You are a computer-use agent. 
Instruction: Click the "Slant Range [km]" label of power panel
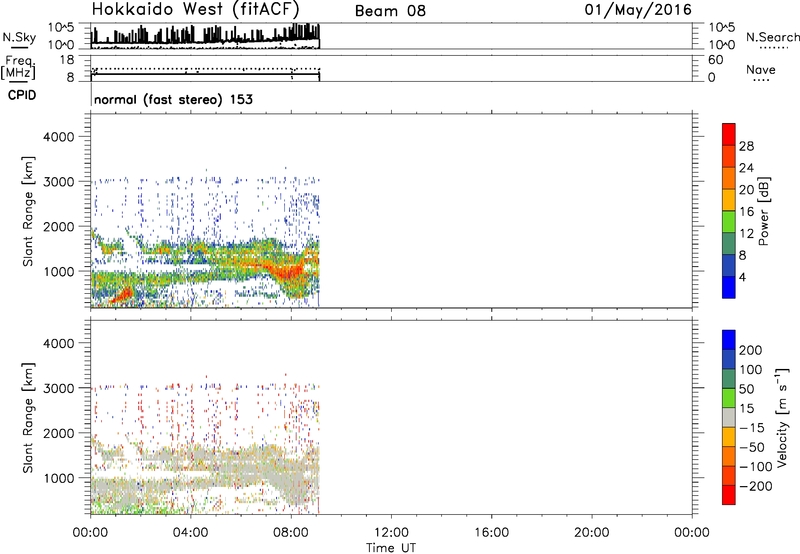[28, 211]
